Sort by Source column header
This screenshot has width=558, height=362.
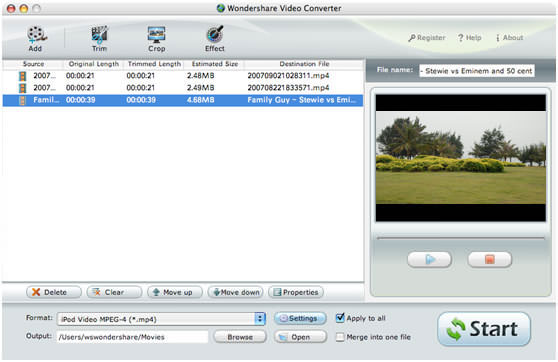[33, 64]
